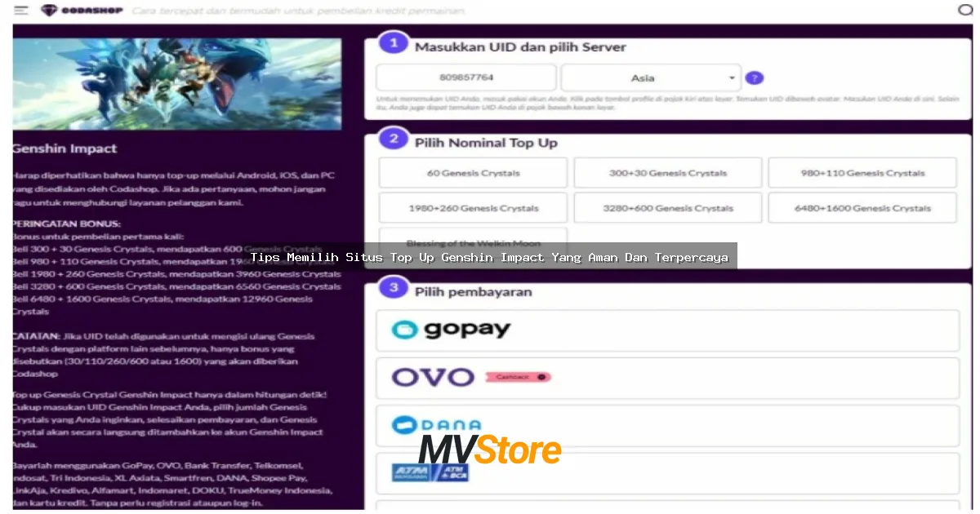Select 1980+260 Genesis Crystals

pyautogui.click(x=473, y=208)
